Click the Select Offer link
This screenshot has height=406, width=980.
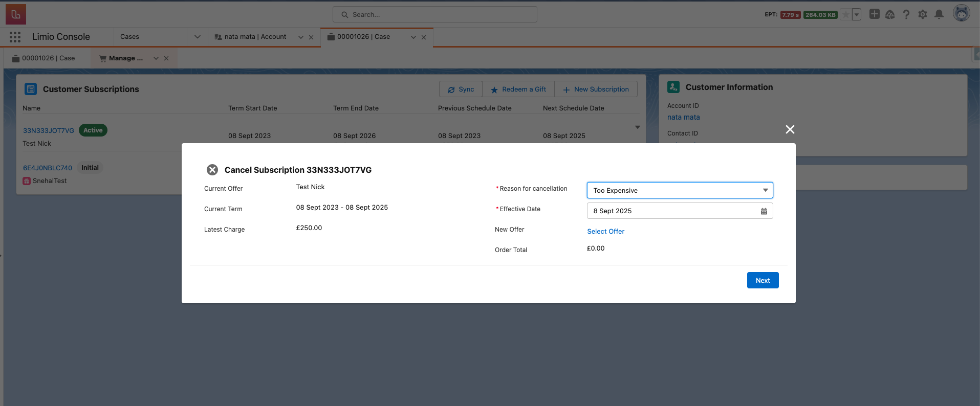pos(605,232)
